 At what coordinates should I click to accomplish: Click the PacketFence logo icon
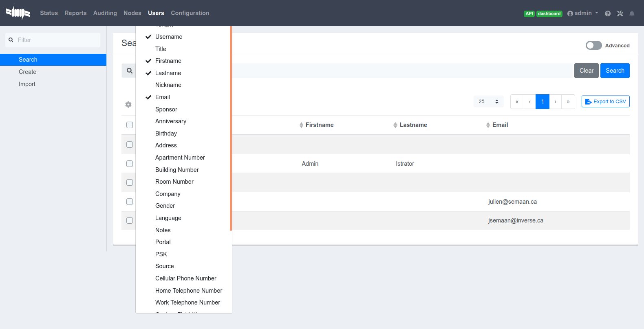point(18,13)
